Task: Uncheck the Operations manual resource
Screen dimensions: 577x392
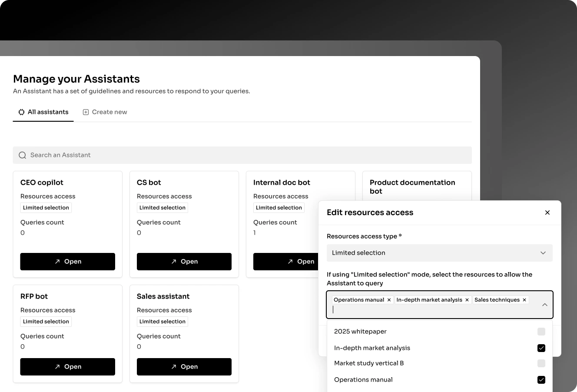Action: click(x=541, y=379)
